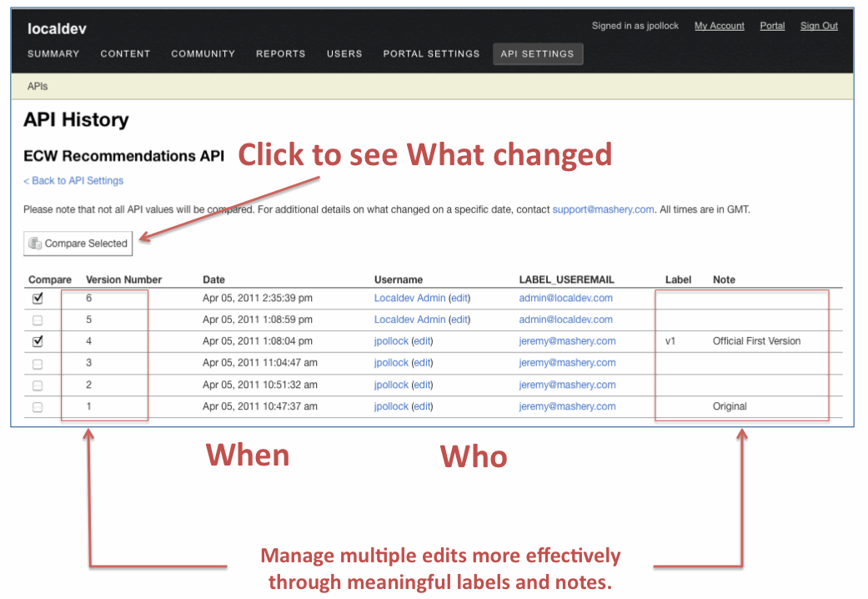Click the Version Number column header

tap(124, 279)
